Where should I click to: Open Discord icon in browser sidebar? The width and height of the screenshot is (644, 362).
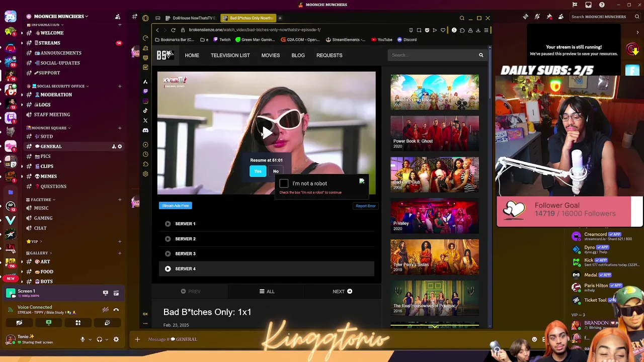point(145,131)
